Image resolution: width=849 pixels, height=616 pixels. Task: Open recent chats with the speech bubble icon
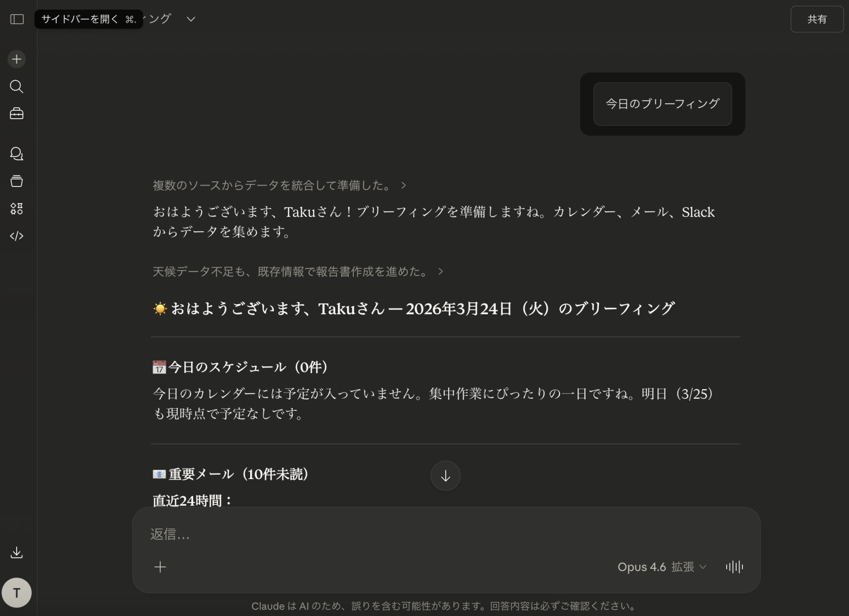[17, 154]
